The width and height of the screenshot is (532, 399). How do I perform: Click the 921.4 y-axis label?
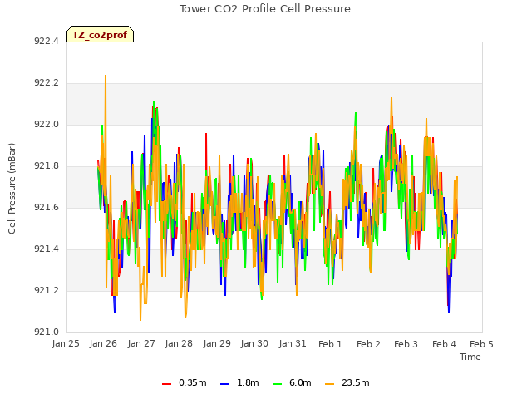[47, 249]
